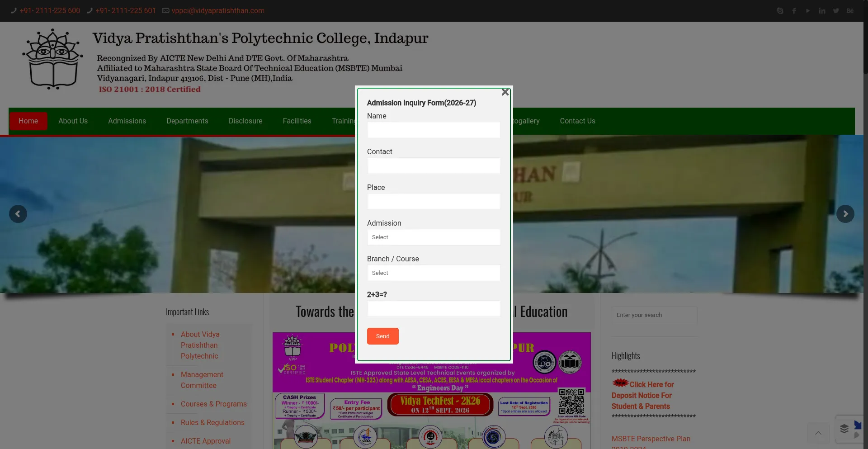This screenshot has width=868, height=449.
Task: Click the layers stack icon at bottom right
Action: (x=844, y=429)
